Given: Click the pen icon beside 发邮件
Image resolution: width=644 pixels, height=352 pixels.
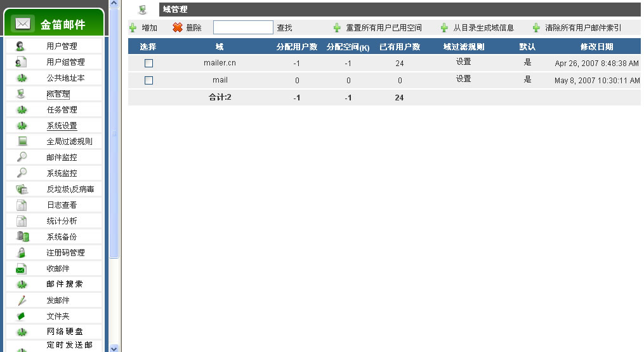Looking at the screenshot, I should [22, 300].
